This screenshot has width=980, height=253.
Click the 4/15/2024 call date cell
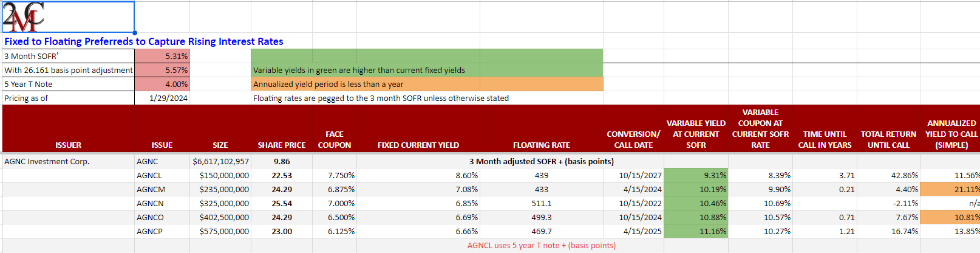(633, 189)
